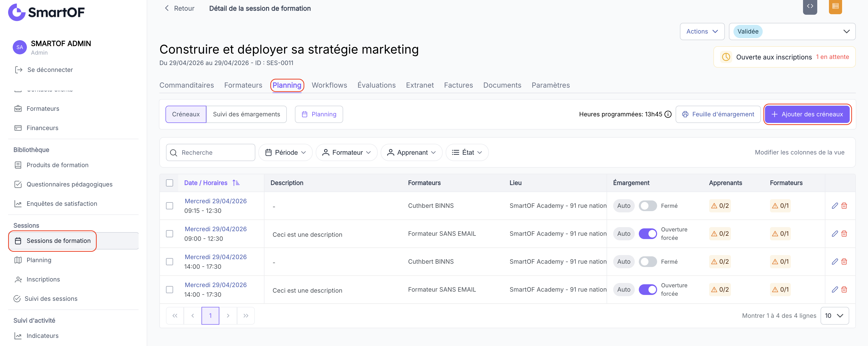Delete Cuthbert BINNS 14:00 - 17:30 slot
The image size is (868, 346).
[x=844, y=262]
